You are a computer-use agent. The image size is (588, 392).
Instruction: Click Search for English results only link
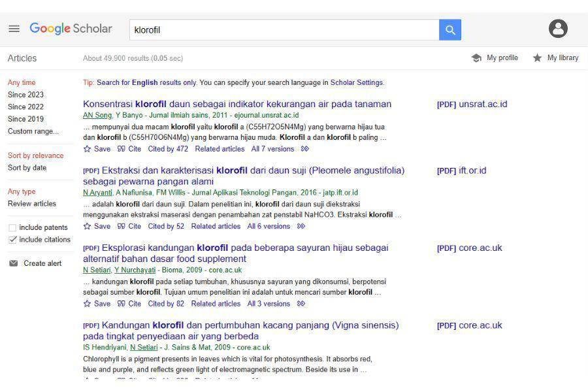click(x=146, y=82)
